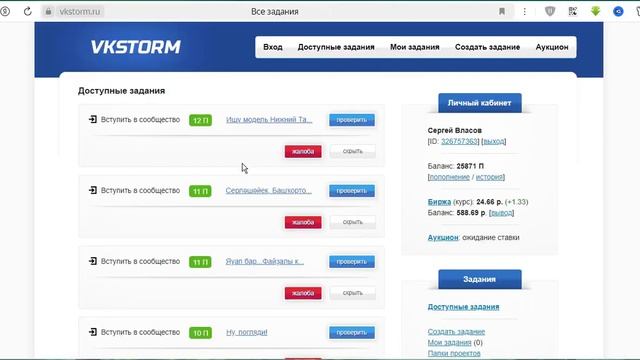This screenshot has width=640, height=360.
Task: Open the Аукцион top menu item
Action: pyautogui.click(x=552, y=47)
